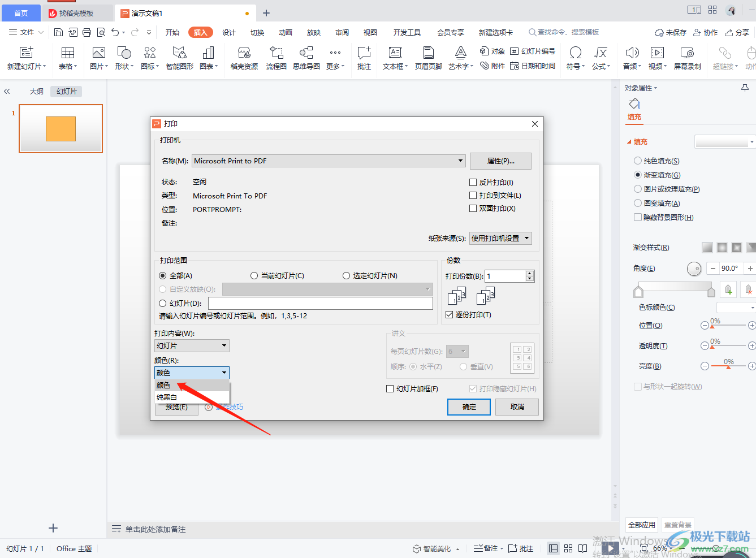
Task: Select slide 1 thumbnail
Action: (x=61, y=128)
